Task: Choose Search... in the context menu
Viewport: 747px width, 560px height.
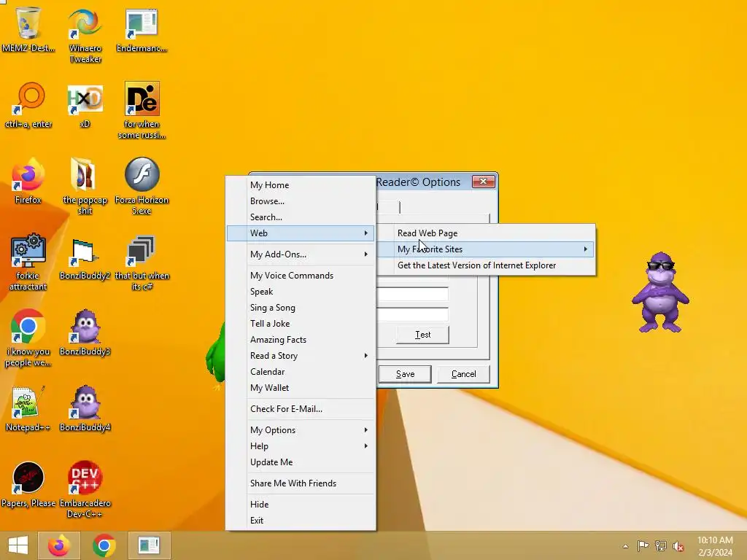Action: pyautogui.click(x=301, y=217)
